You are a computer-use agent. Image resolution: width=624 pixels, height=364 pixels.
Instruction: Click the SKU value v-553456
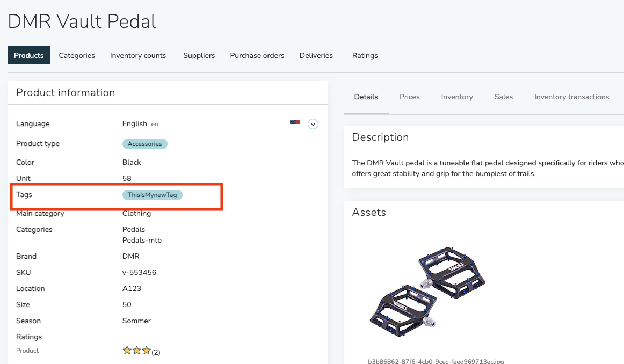point(139,273)
